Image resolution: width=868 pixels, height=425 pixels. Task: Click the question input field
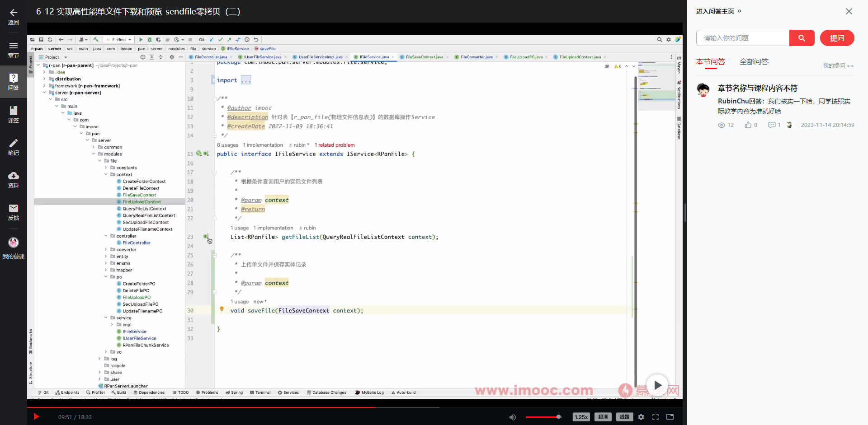click(743, 38)
